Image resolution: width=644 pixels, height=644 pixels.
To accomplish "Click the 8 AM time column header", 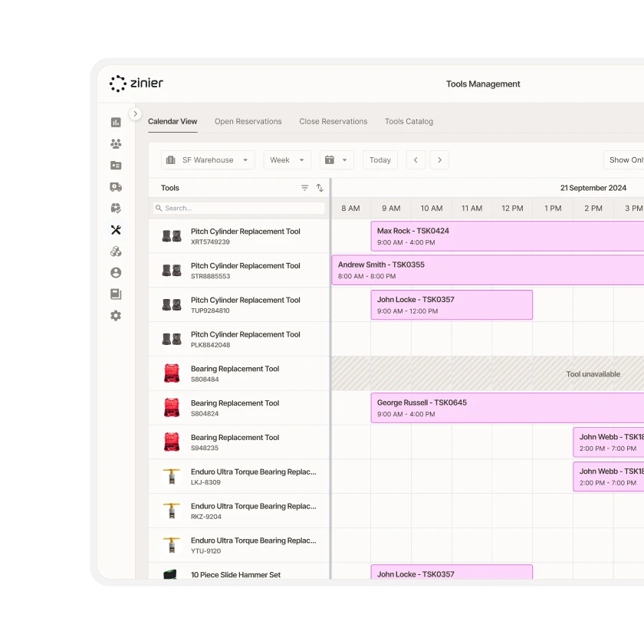I will click(351, 209).
